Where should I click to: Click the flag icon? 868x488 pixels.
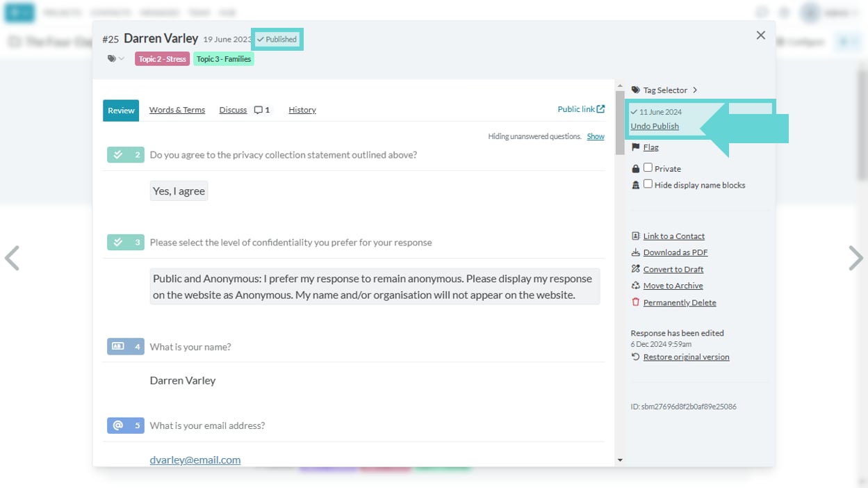point(635,147)
